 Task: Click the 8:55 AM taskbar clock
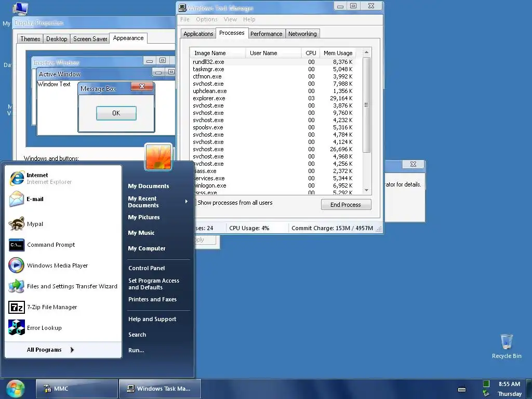tap(509, 384)
